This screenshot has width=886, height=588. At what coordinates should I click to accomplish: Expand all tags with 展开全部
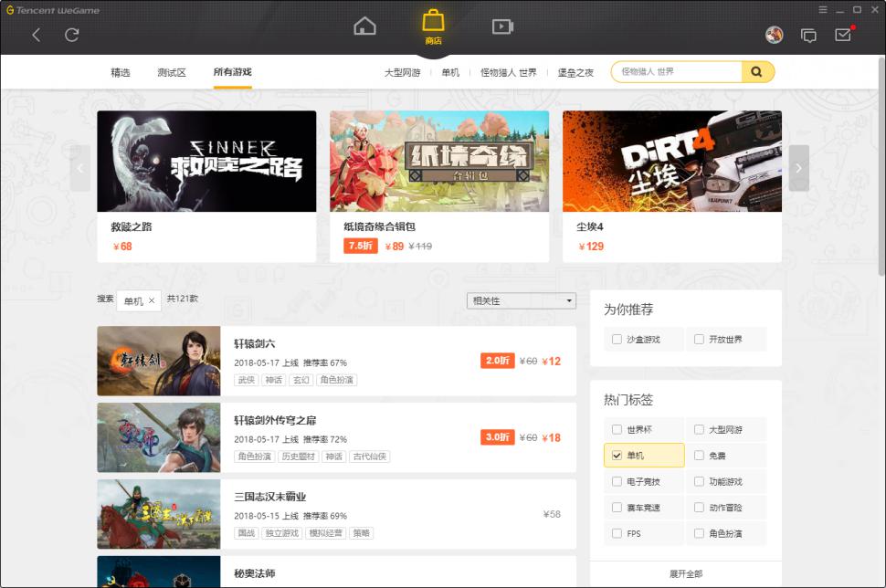pyautogui.click(x=686, y=573)
